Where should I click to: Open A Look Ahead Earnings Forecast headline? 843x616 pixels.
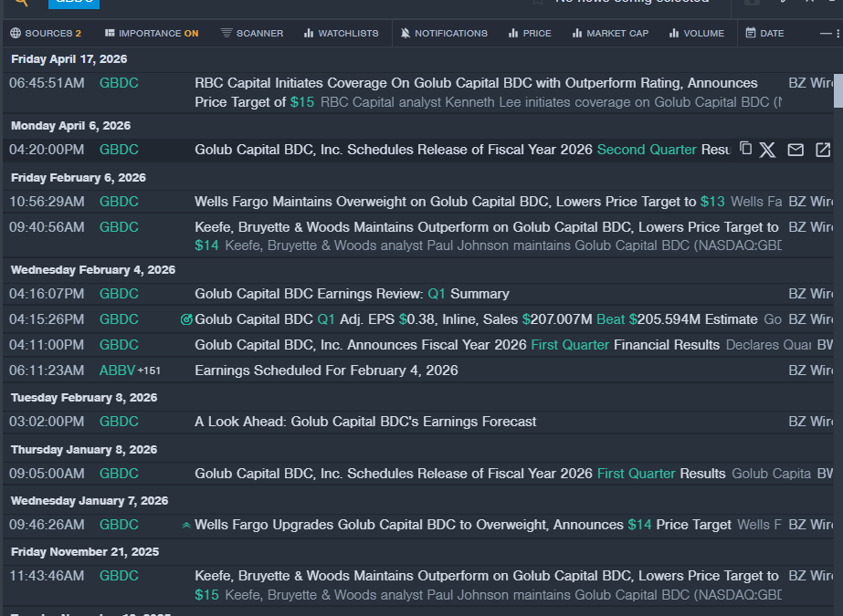(x=365, y=422)
